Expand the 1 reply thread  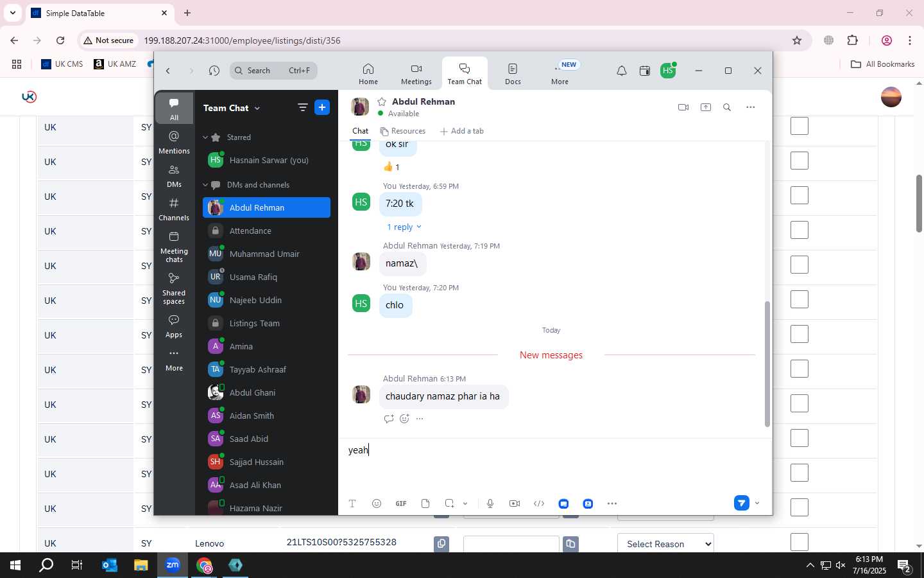pyautogui.click(x=404, y=227)
